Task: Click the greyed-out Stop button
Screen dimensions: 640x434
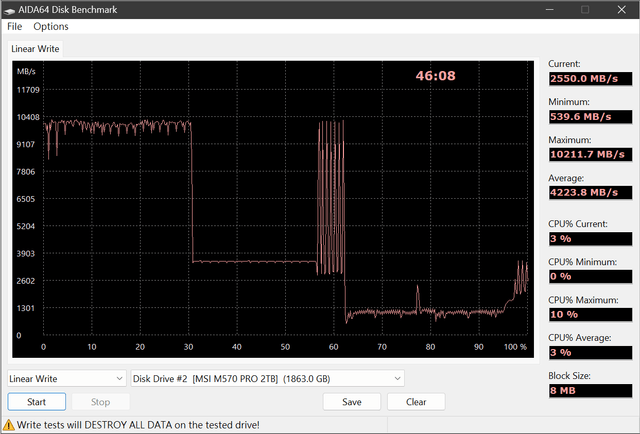Action: [100, 402]
